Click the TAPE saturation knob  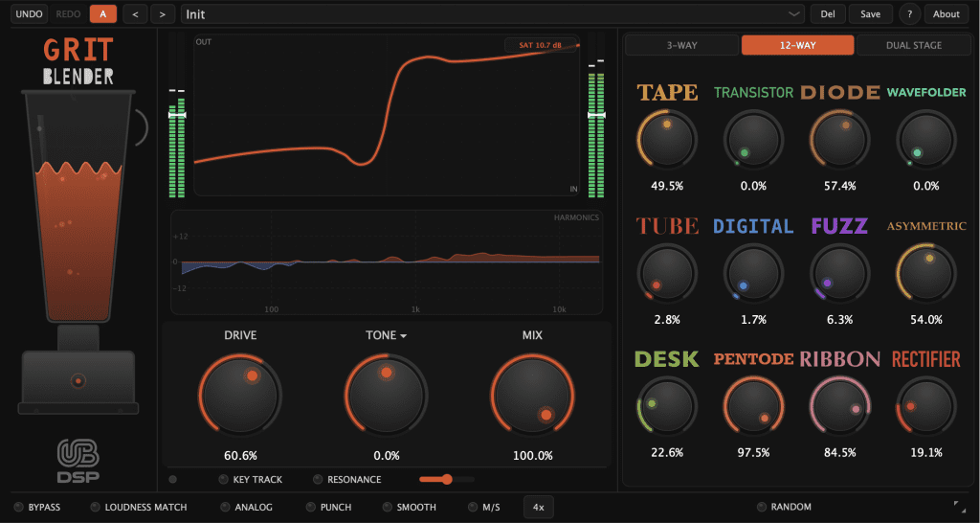pyautogui.click(x=667, y=140)
